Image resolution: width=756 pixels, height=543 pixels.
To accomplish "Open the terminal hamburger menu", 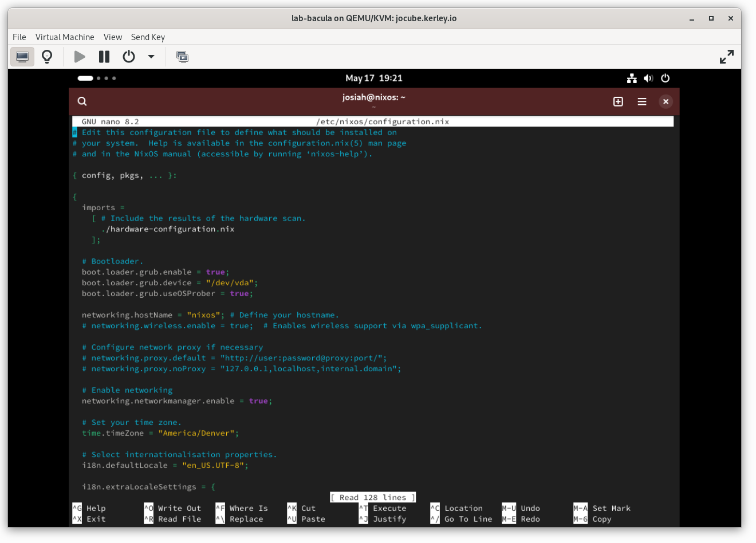I will coord(642,101).
